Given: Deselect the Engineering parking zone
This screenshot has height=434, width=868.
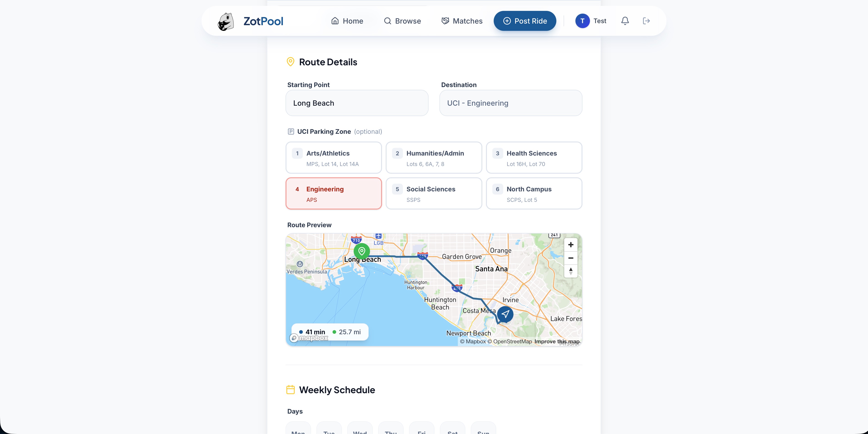Looking at the screenshot, I should [x=334, y=194].
